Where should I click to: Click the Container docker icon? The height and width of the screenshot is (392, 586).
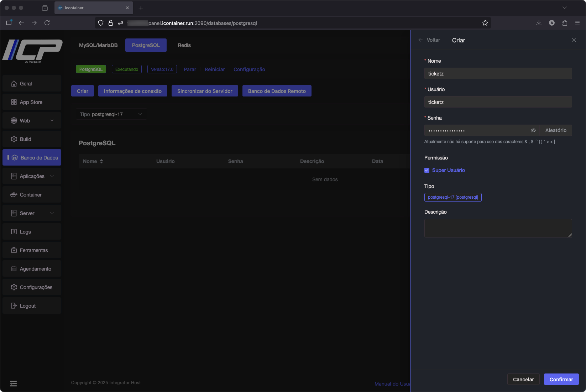click(14, 195)
